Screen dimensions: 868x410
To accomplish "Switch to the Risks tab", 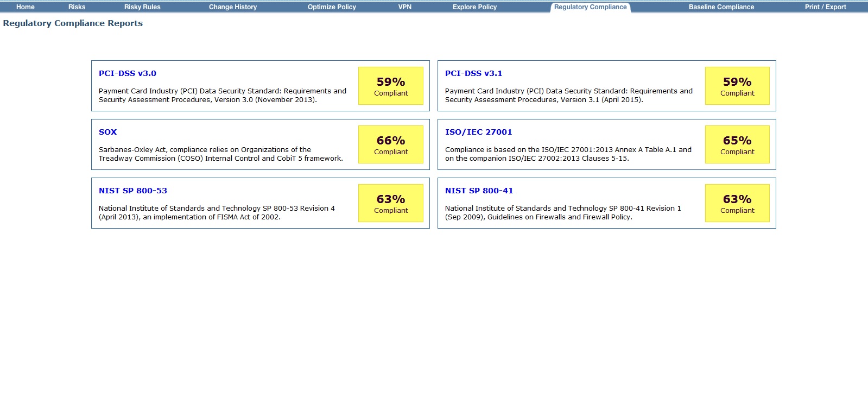I will point(77,7).
